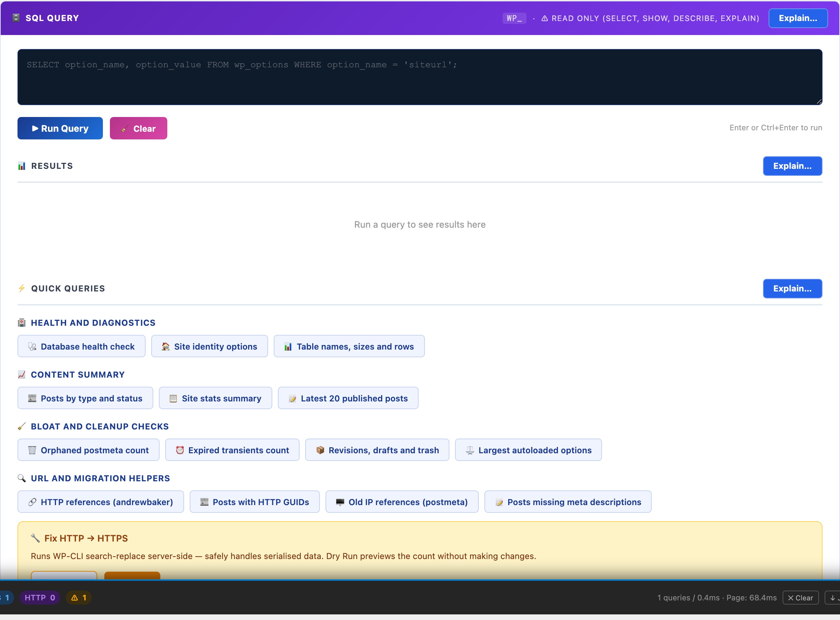
Task: Open the header Explain dialog
Action: 798,18
